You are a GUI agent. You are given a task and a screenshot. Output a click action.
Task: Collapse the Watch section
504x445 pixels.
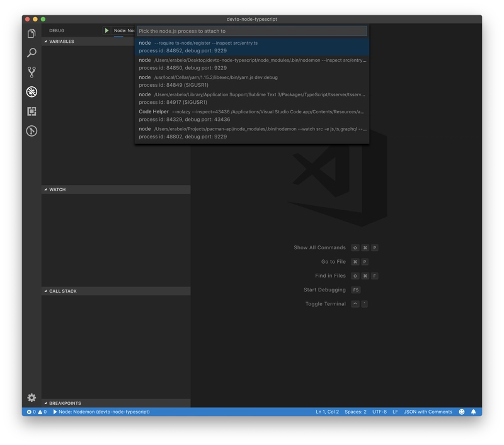point(116,189)
